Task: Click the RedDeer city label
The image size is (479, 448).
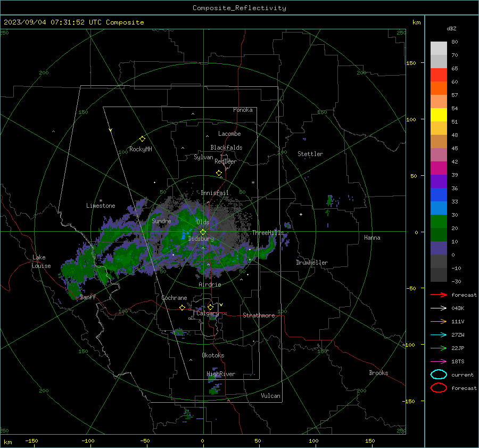Action: [226, 161]
